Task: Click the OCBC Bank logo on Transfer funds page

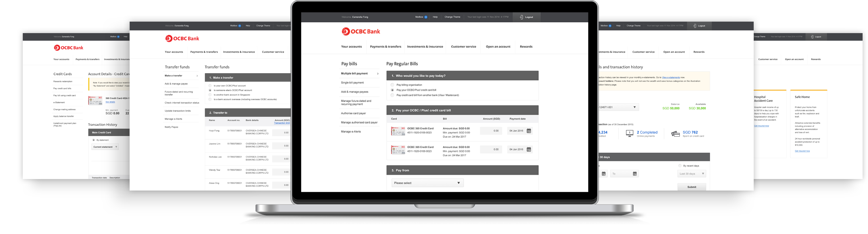Action: (x=182, y=39)
